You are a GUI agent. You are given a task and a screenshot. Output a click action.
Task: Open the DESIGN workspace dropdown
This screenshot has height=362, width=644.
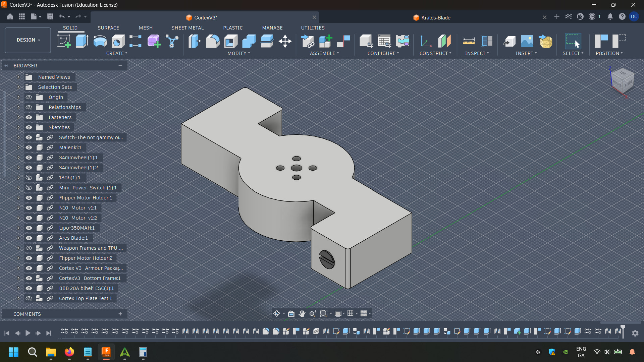click(28, 40)
